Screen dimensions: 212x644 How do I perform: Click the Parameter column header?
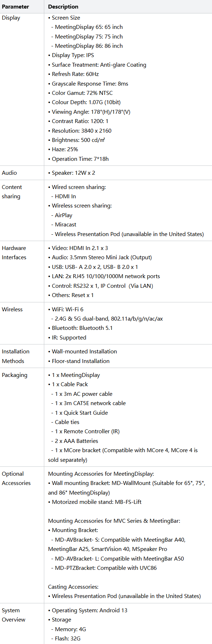(15, 7)
